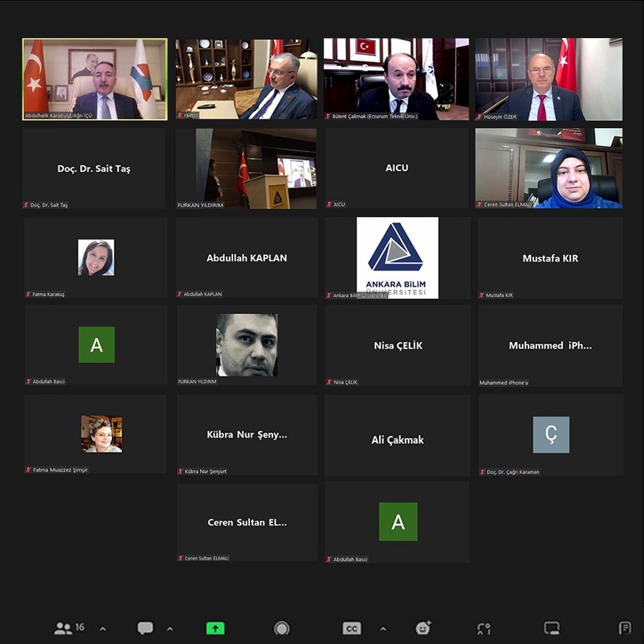Toggle meeting recording with Record icon

tap(281, 628)
